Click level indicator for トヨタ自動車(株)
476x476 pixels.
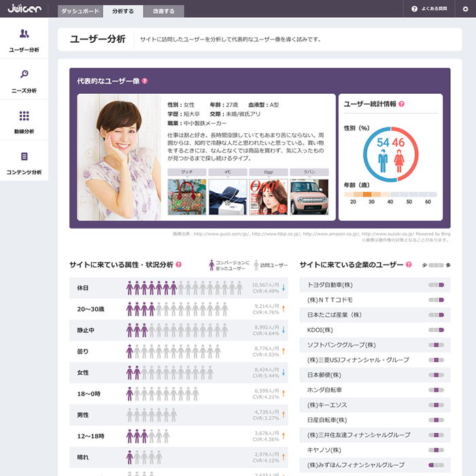(437, 285)
